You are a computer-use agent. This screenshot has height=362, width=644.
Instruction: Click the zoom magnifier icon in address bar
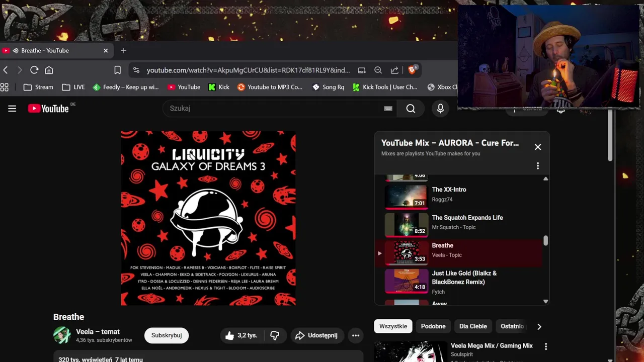coord(378,70)
